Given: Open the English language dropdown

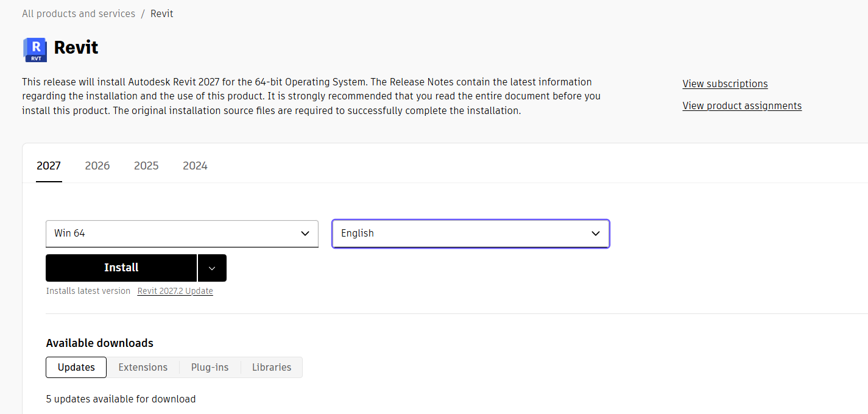Looking at the screenshot, I should tap(471, 234).
